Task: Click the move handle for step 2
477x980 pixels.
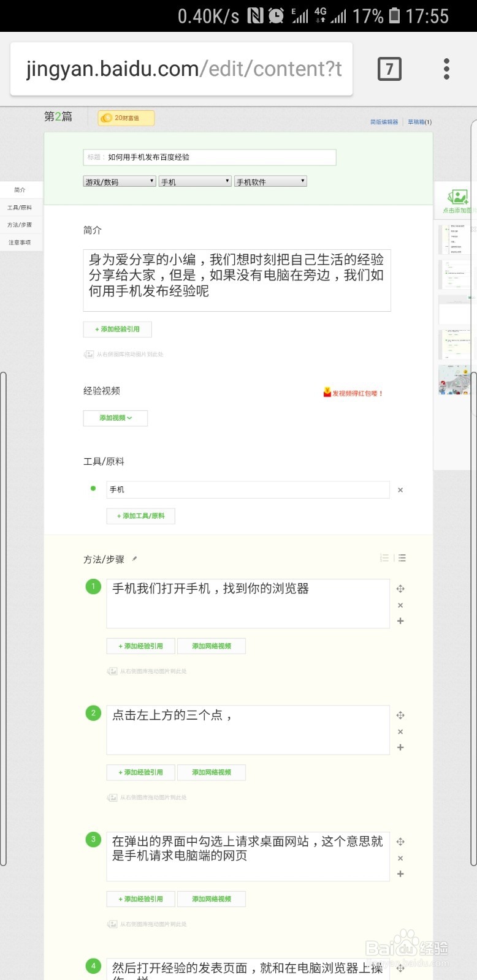Action: coord(400,715)
